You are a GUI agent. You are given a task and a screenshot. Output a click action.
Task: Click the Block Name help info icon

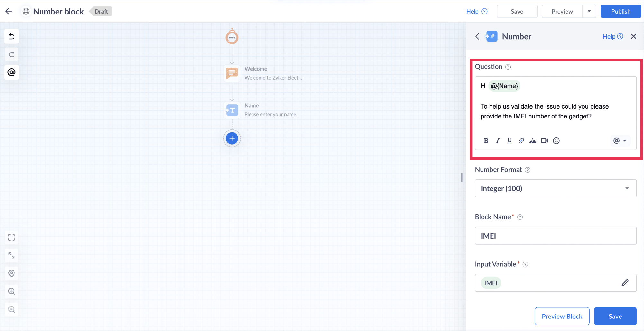pos(520,217)
